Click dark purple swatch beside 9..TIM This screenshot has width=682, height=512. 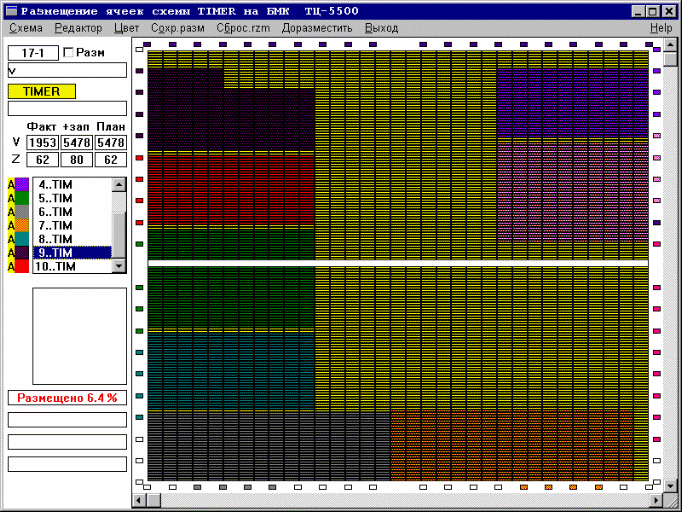click(x=22, y=253)
